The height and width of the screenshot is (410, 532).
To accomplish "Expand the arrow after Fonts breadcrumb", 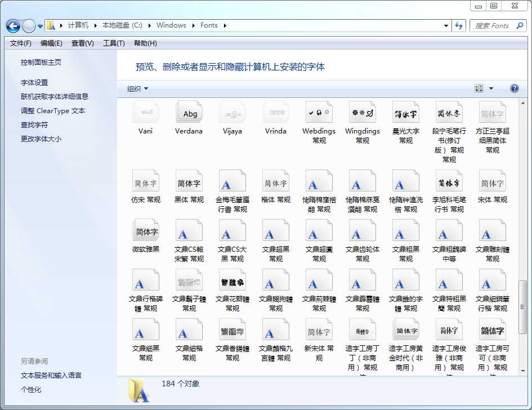I will click(x=225, y=25).
